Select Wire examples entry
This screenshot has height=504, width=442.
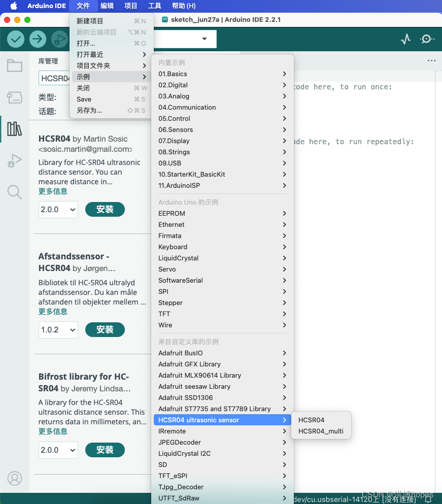pyautogui.click(x=222, y=325)
